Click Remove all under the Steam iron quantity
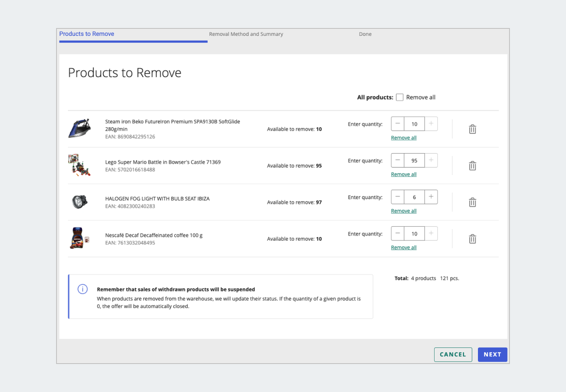This screenshot has width=566, height=392. pos(403,137)
